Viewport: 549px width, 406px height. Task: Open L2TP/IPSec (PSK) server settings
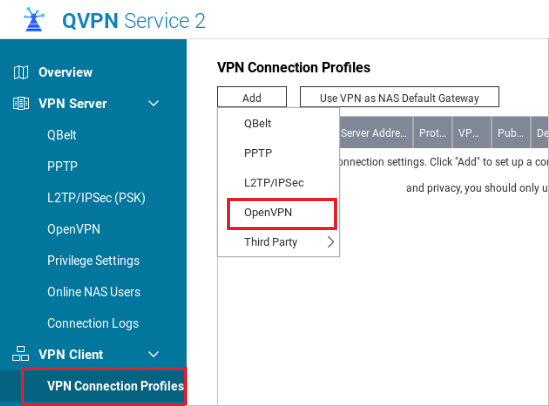point(96,198)
